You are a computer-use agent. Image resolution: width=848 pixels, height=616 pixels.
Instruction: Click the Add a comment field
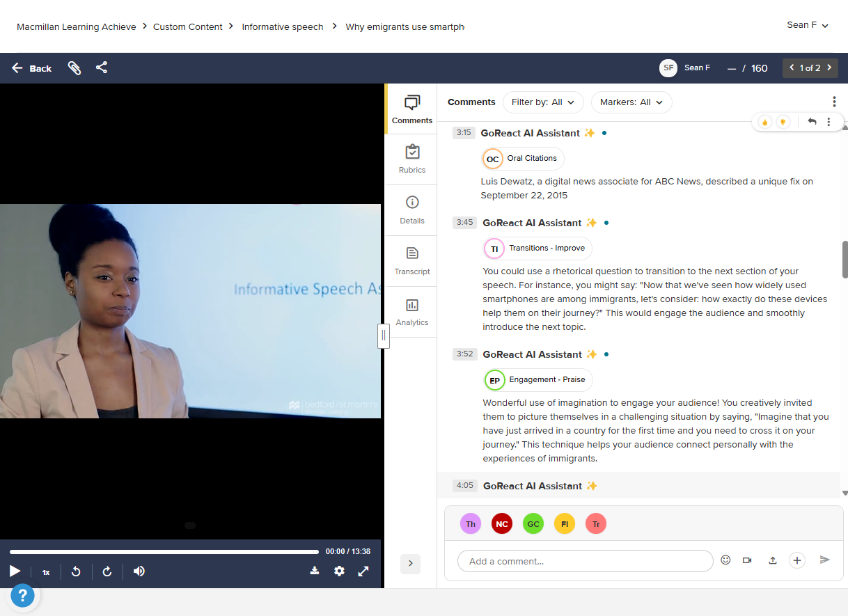[585, 561]
